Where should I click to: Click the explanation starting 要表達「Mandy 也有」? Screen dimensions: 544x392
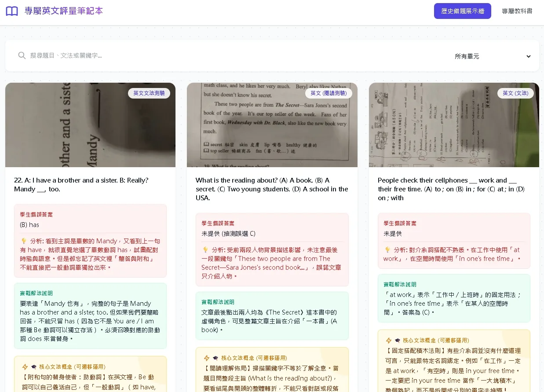[90, 321]
